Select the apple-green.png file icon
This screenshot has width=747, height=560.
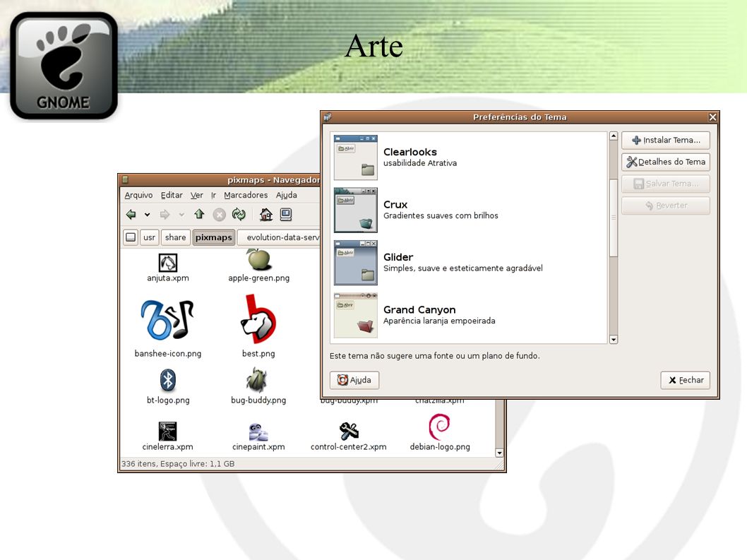tap(259, 260)
